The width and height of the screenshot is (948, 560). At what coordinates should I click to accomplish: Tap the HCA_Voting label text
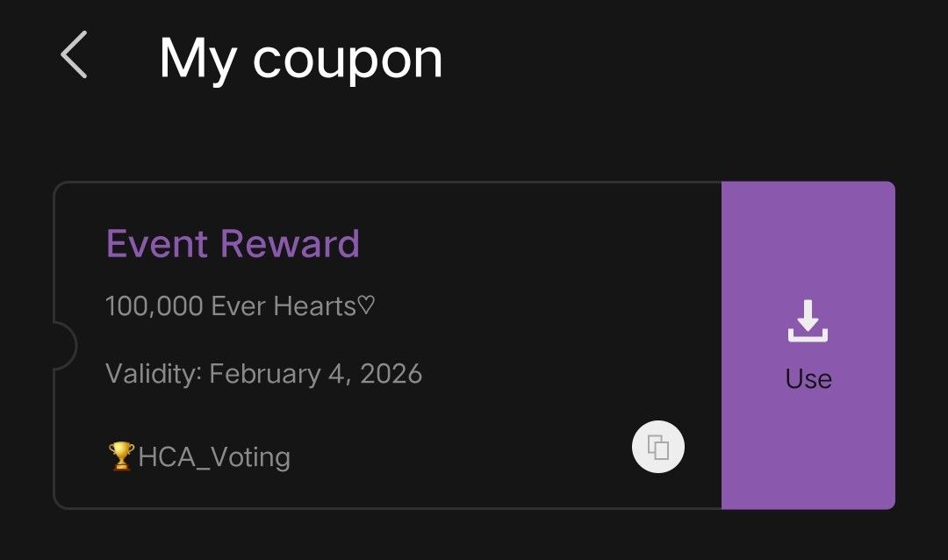[x=214, y=457]
